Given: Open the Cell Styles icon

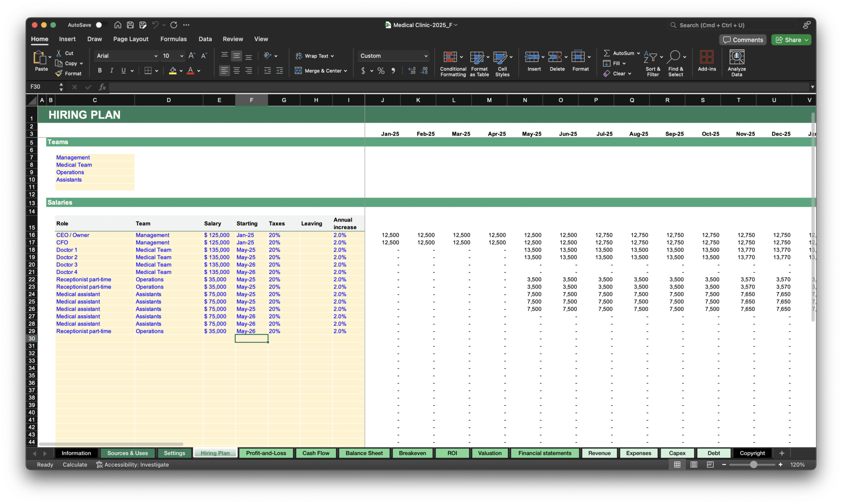Looking at the screenshot, I should click(x=500, y=57).
